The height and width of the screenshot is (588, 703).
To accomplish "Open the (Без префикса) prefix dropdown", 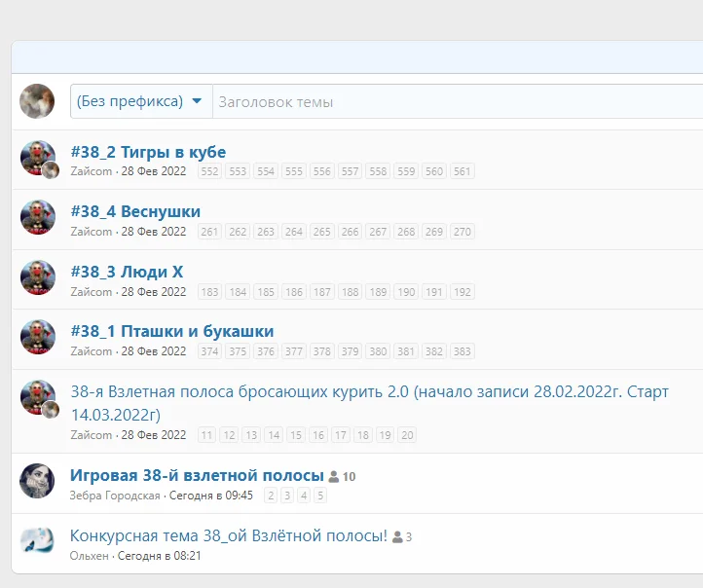I will tap(141, 101).
